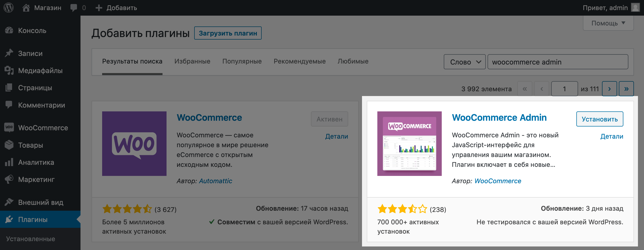The height and width of the screenshot is (250, 644).
Task: Jump to last results page
Action: coord(626,89)
